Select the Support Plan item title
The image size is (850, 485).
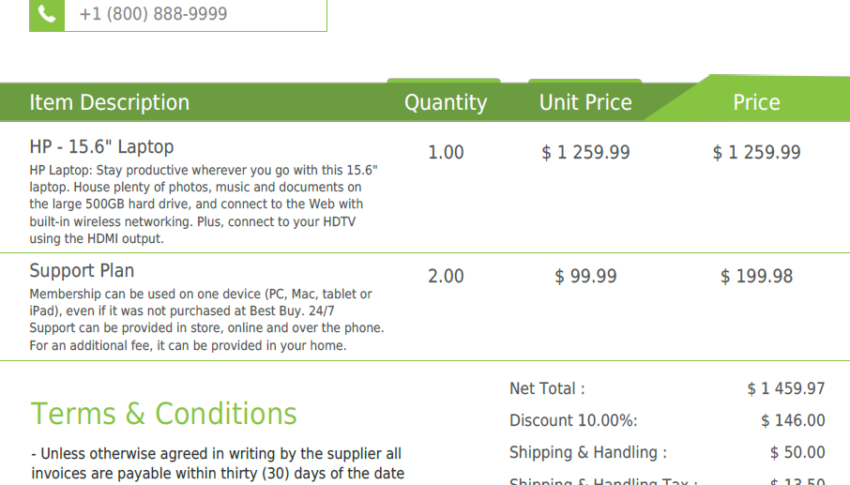[x=82, y=270]
